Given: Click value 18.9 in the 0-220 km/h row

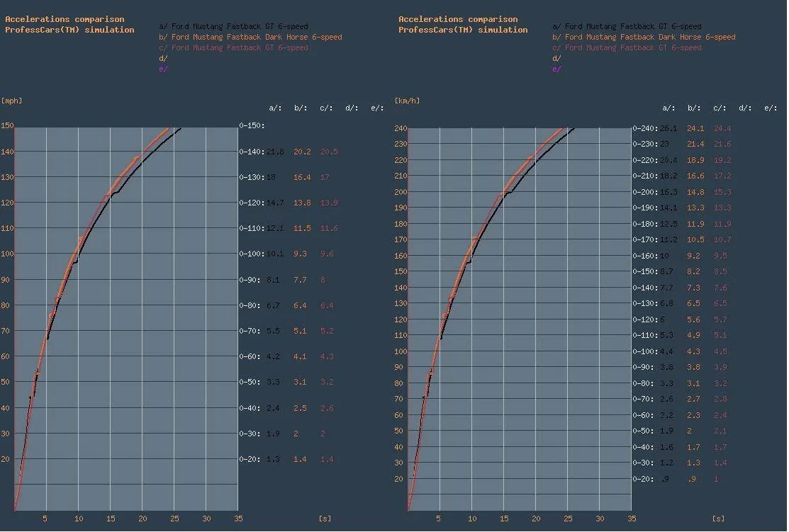Looking at the screenshot, I should click(695, 160).
